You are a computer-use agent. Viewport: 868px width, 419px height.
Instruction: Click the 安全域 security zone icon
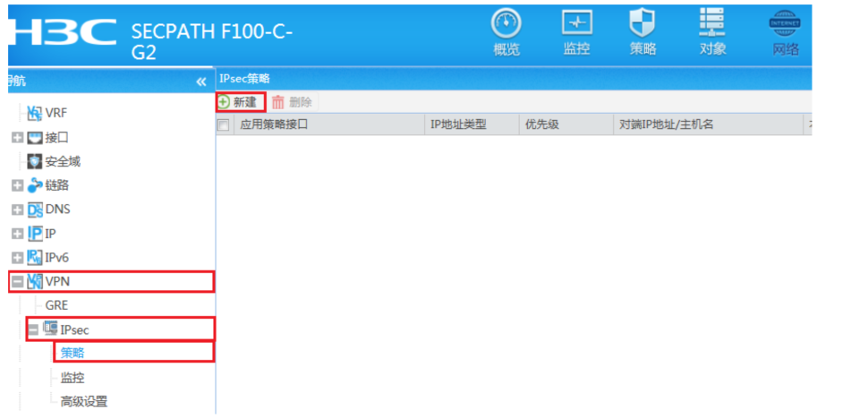tap(35, 162)
